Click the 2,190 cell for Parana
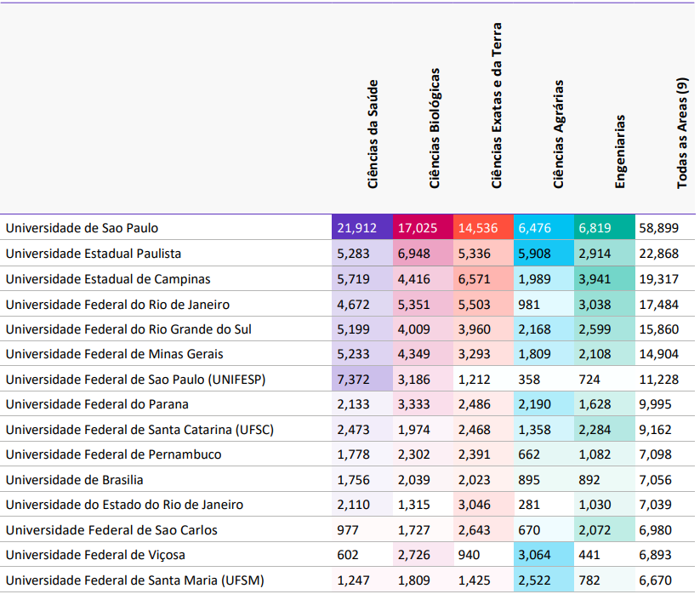Screen dimensions: 700x600 coord(543,404)
